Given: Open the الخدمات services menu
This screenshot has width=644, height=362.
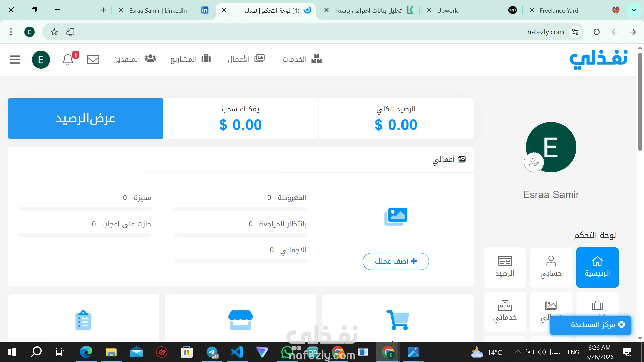Looking at the screenshot, I should click(x=302, y=59).
